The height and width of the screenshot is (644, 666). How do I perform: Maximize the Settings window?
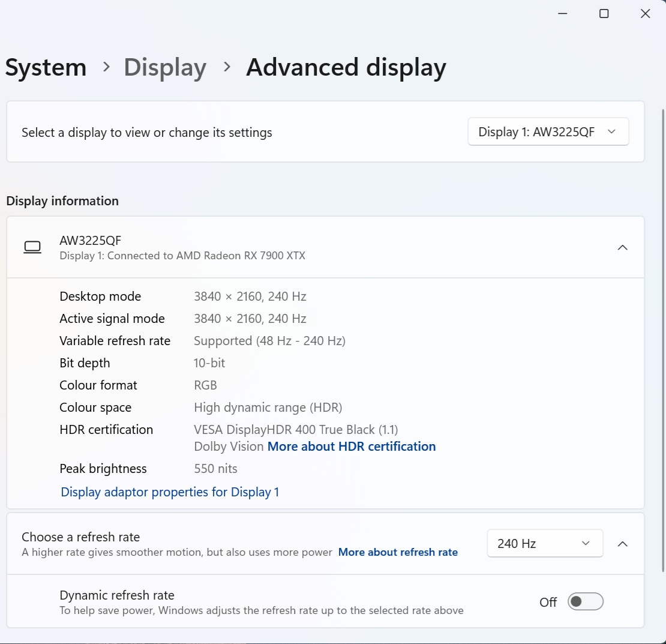click(604, 14)
